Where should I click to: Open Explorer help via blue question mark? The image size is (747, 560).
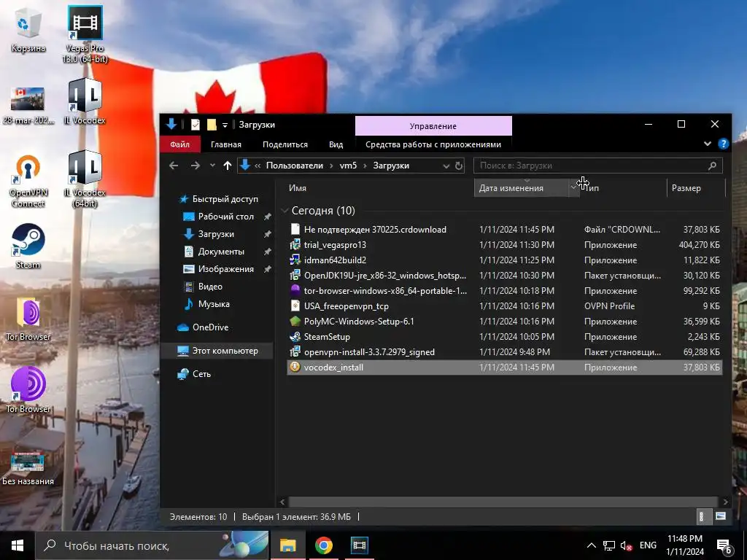723,144
